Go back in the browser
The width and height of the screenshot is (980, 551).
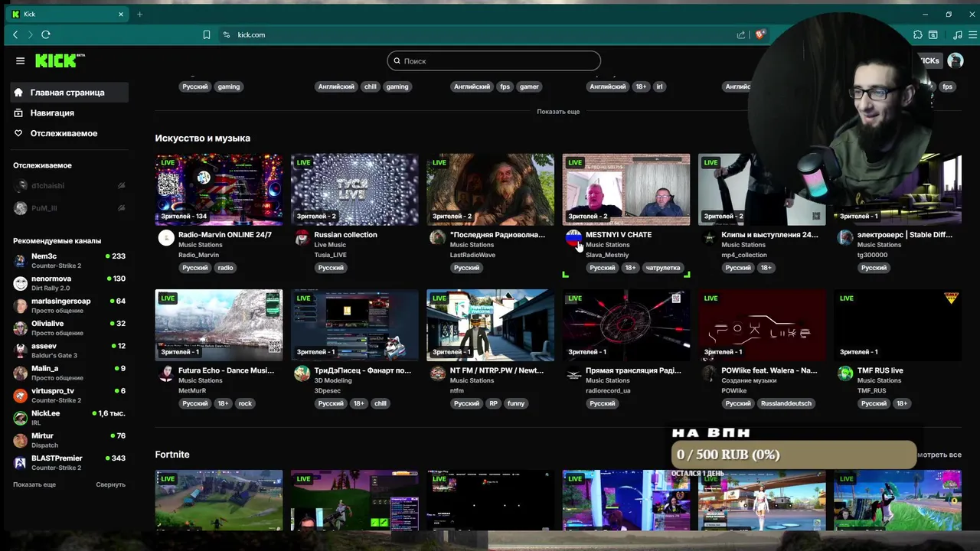coord(15,34)
